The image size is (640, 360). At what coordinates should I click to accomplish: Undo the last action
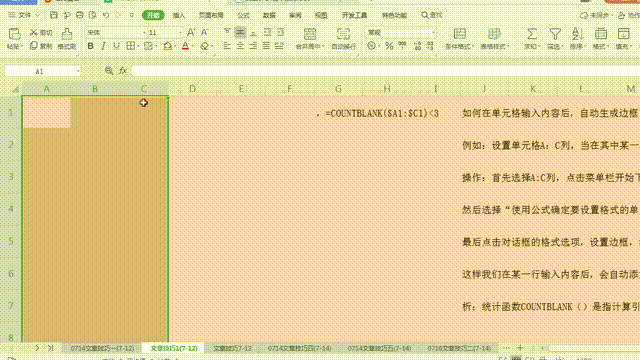click(106, 15)
